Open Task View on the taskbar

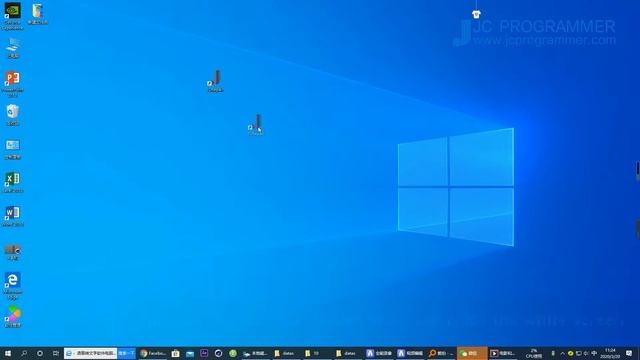(x=56, y=353)
